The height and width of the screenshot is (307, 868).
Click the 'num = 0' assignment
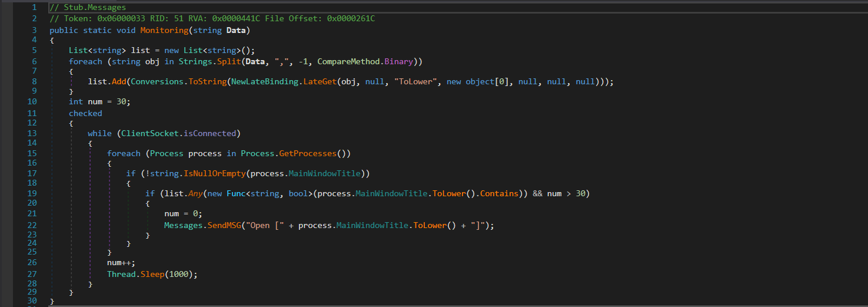tap(183, 214)
